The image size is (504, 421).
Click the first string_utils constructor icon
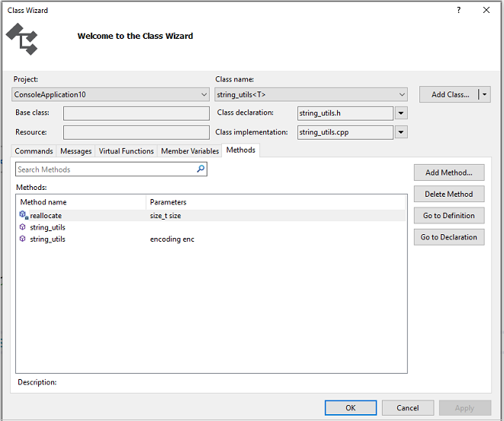pyautogui.click(x=23, y=227)
